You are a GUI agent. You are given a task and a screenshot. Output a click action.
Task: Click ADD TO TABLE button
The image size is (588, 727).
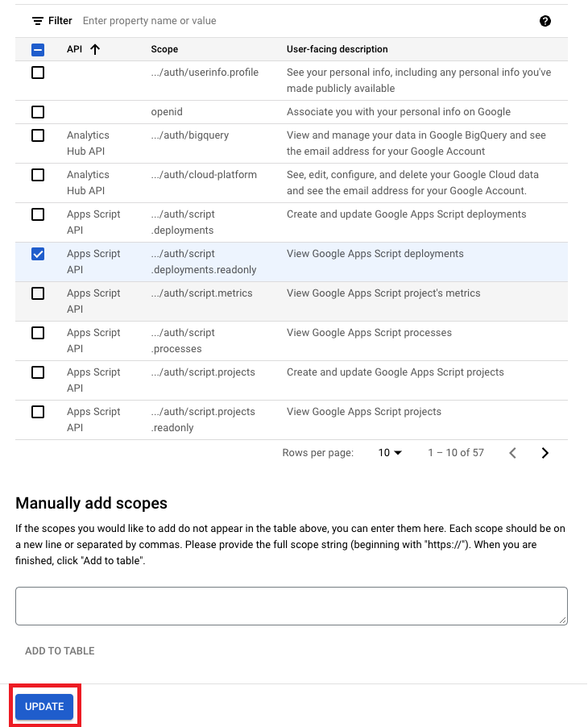click(x=60, y=651)
